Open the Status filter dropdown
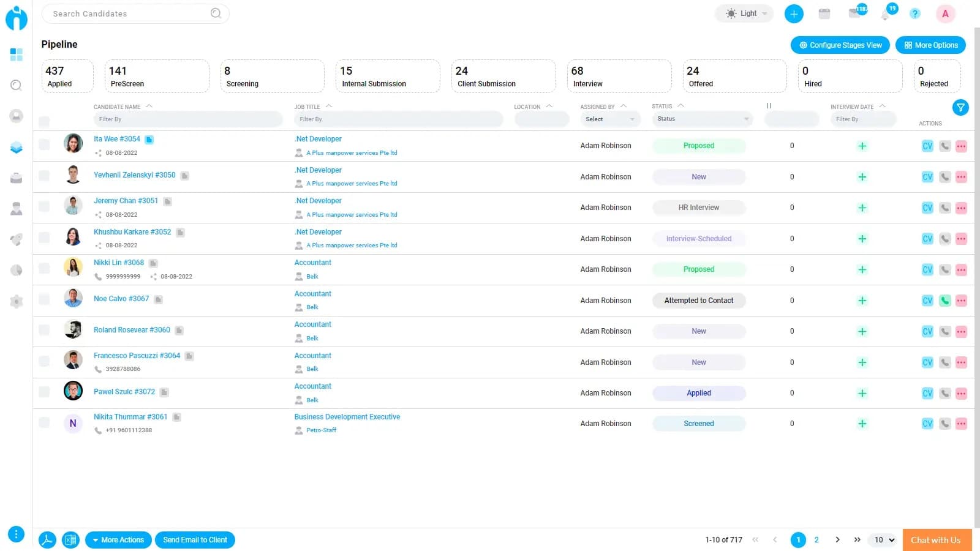Viewport: 980px width, 551px height. click(702, 119)
